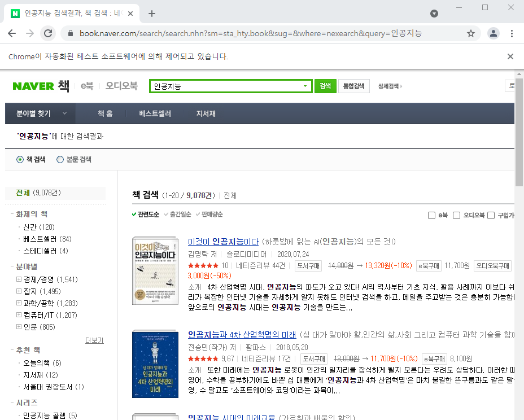Screen dimensions: 524x420
Task: Select the 본문 검색 radio button
Action: point(60,159)
